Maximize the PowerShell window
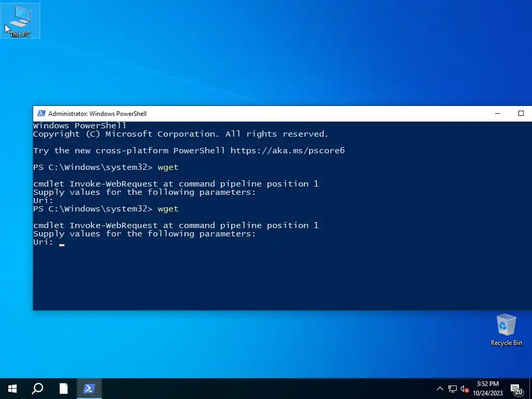 [x=521, y=113]
